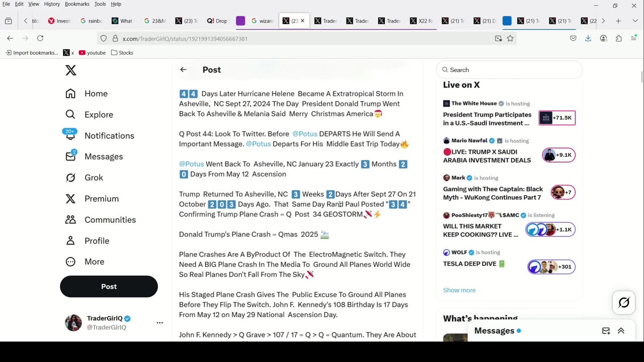This screenshot has height=362, width=644.
Task: Open Firefox application hamburger menu
Action: click(x=634, y=38)
